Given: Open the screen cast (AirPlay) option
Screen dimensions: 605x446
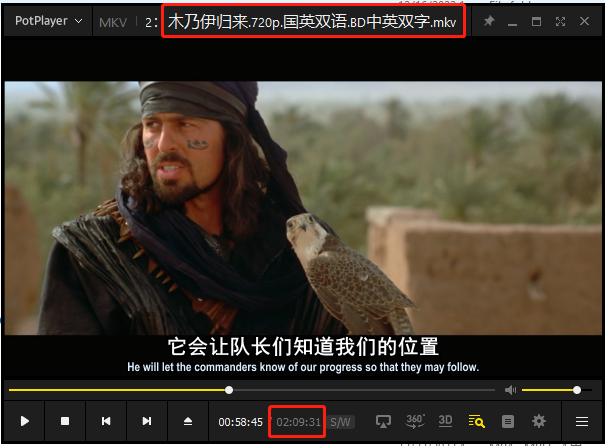Looking at the screenshot, I should point(383,421).
